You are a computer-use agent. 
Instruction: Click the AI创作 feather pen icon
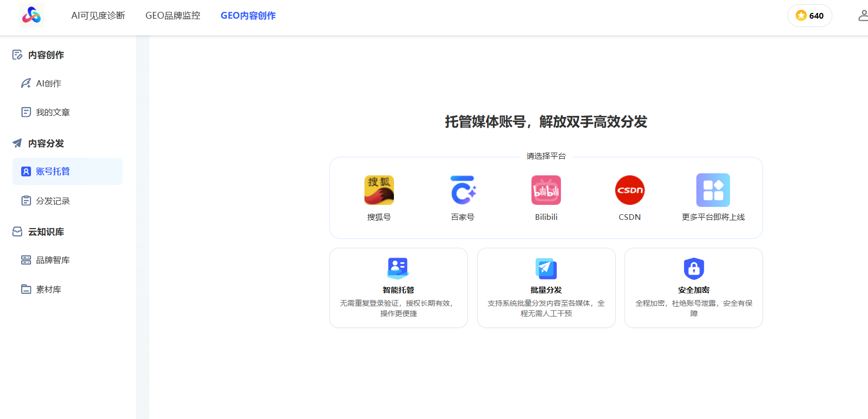pyautogui.click(x=26, y=83)
